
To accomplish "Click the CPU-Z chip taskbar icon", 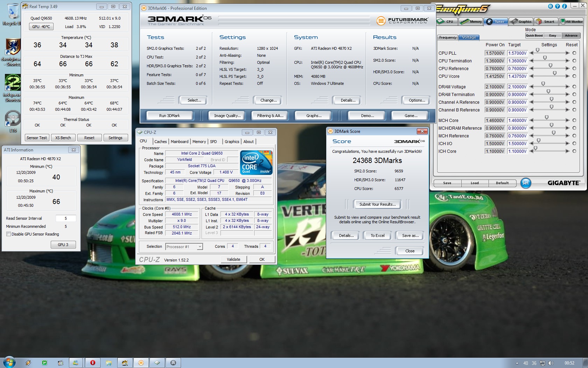I will (x=157, y=363).
